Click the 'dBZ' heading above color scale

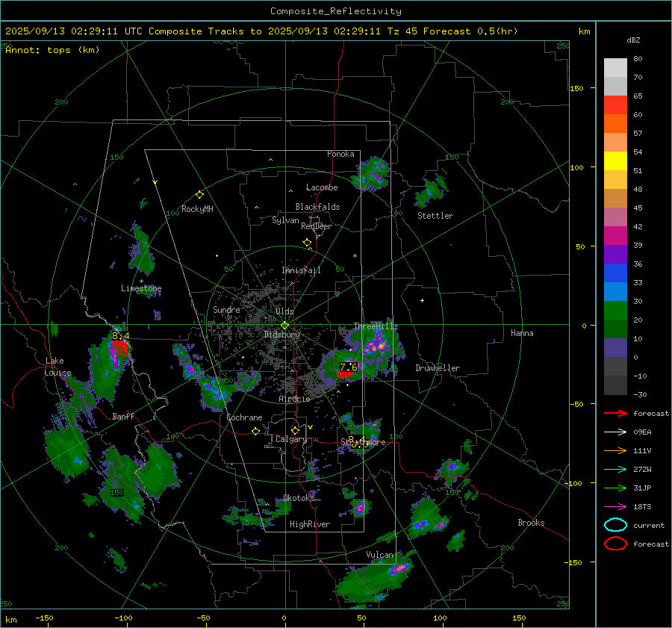point(633,40)
